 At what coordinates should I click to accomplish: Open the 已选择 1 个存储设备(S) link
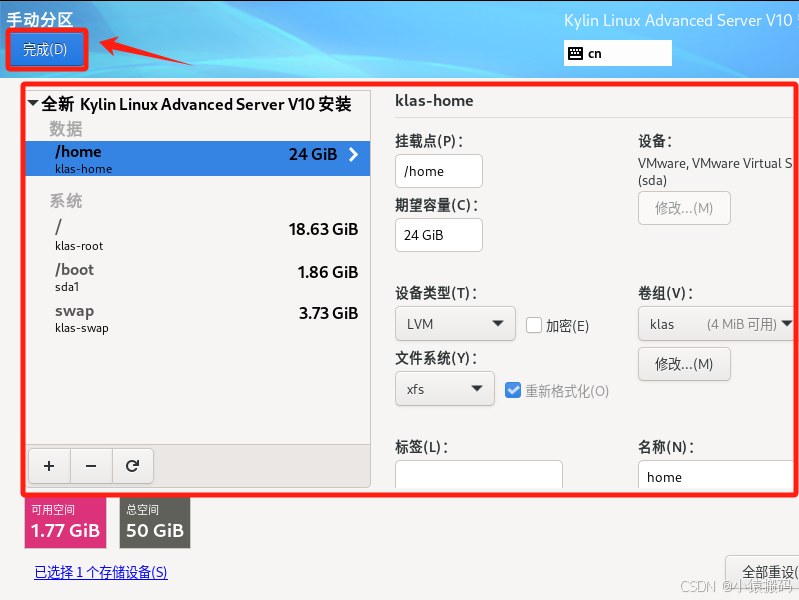pyautogui.click(x=101, y=572)
